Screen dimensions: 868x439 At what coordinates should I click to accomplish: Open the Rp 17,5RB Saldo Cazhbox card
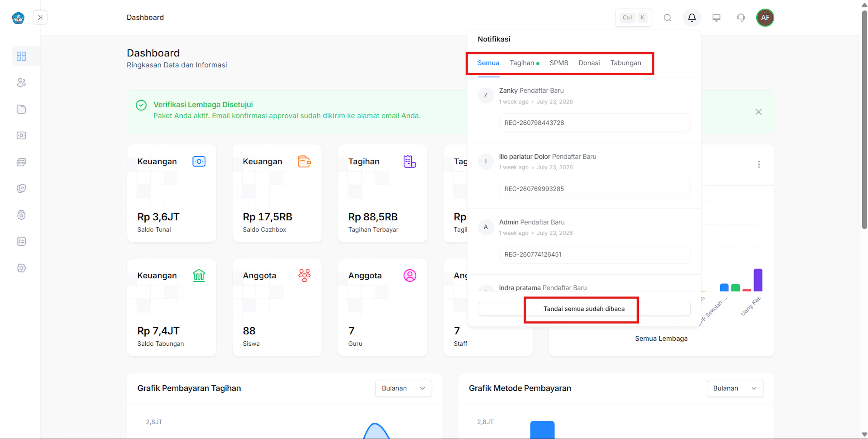coord(277,193)
